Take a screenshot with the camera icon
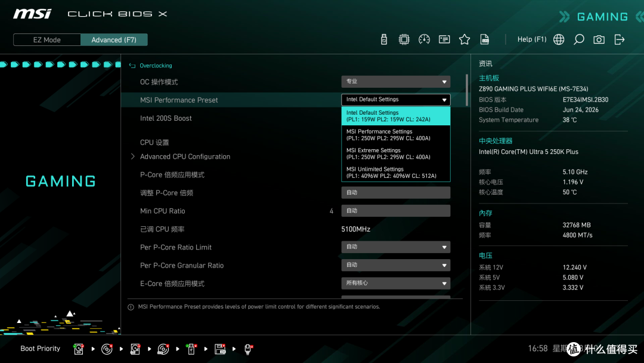Viewport: 644px width, 363px height. coord(599,39)
